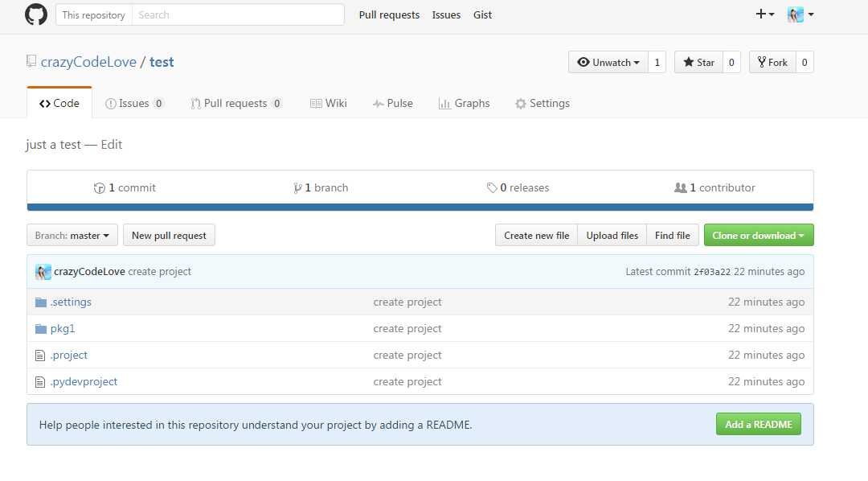Image resolution: width=868 pixels, height=481 pixels.
Task: Open the Wiki tab
Action: tap(328, 103)
